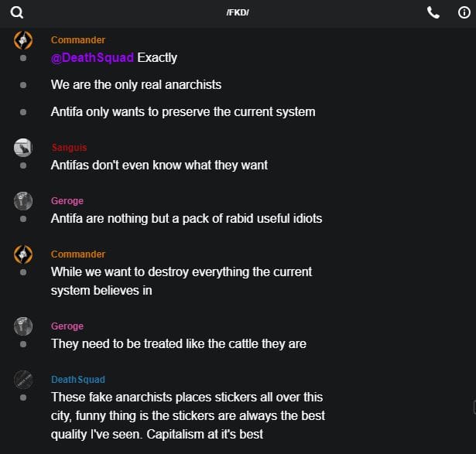Click Geroge's avatar above the 'cattle' message
This screenshot has height=454, width=476.
(23, 326)
